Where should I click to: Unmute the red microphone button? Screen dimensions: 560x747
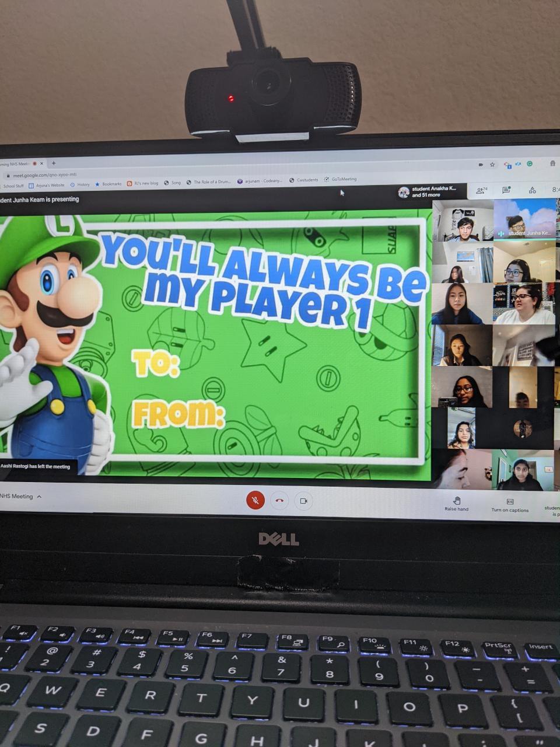point(255,500)
